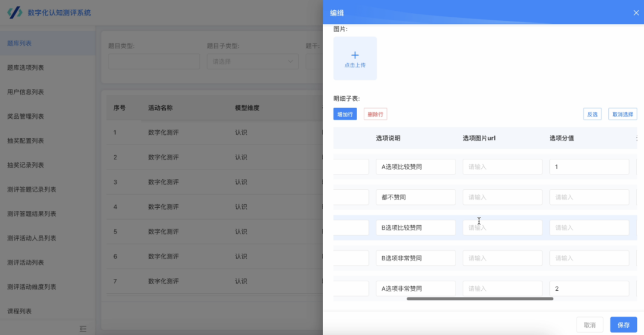Edit the B选项非常赞同 description field
Screen dimensions: 644x335
click(x=416, y=258)
